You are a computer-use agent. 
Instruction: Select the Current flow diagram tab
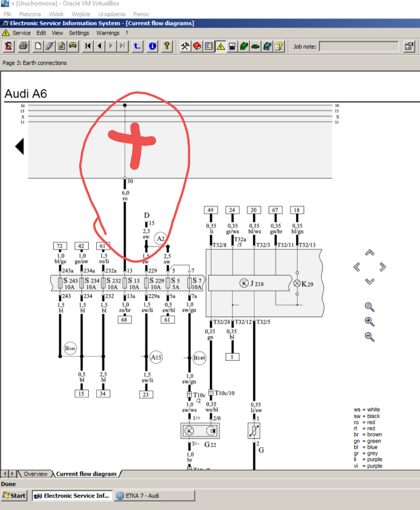click(86, 474)
